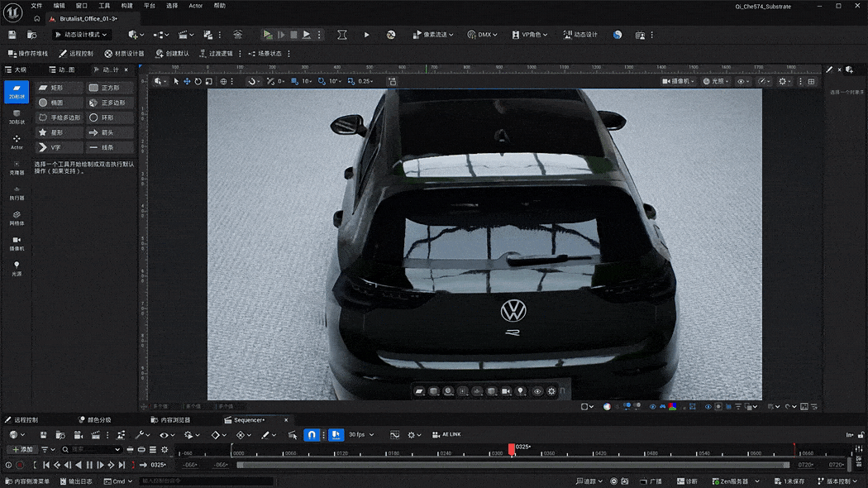Open the browse content icon beside save
Viewport: 868px width, 488px height.
[x=31, y=35]
